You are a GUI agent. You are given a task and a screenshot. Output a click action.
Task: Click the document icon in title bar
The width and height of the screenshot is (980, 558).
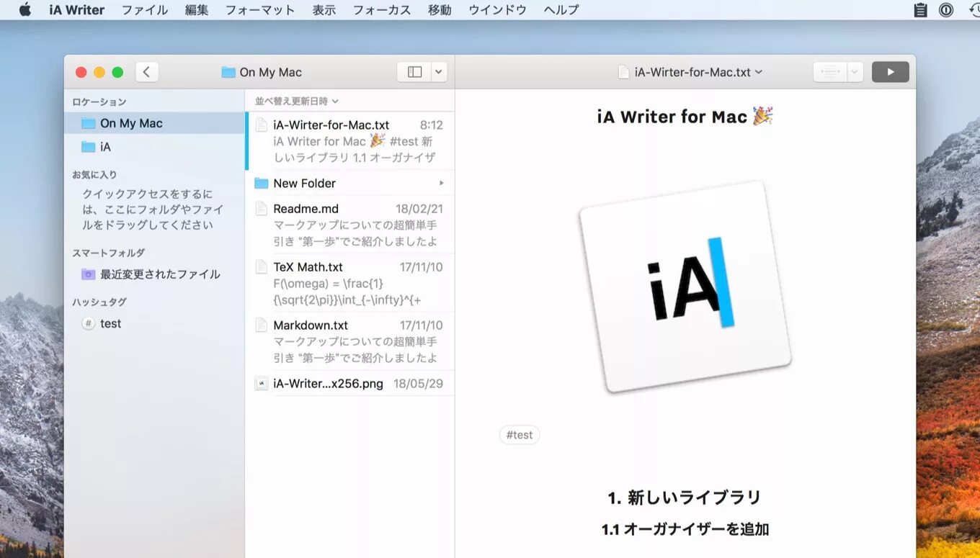point(624,72)
